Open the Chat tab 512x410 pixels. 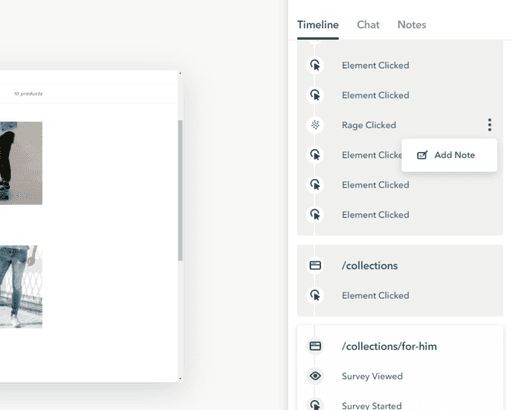pyautogui.click(x=368, y=25)
